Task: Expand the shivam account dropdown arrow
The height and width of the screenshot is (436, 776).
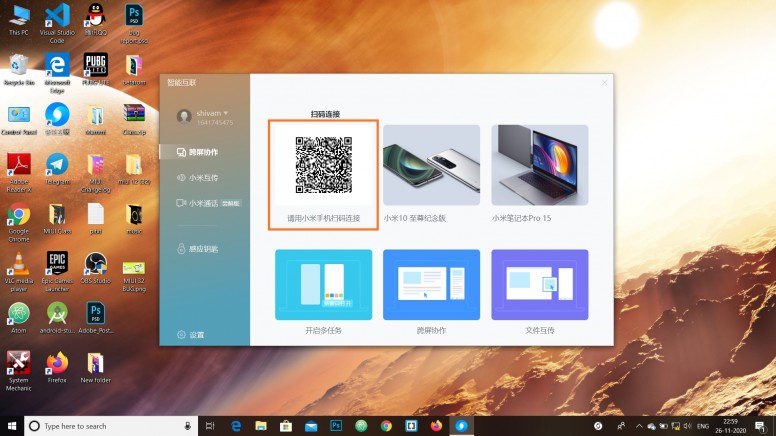Action: coord(226,113)
